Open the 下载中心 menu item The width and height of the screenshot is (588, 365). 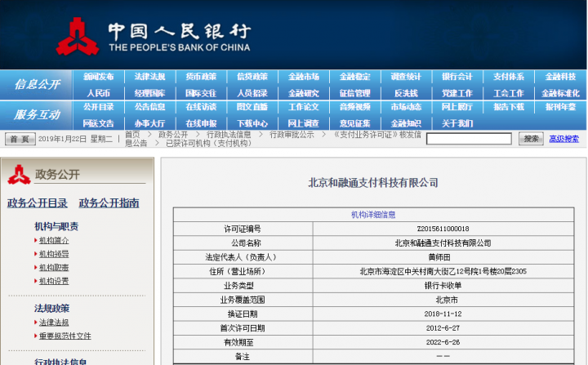252,123
